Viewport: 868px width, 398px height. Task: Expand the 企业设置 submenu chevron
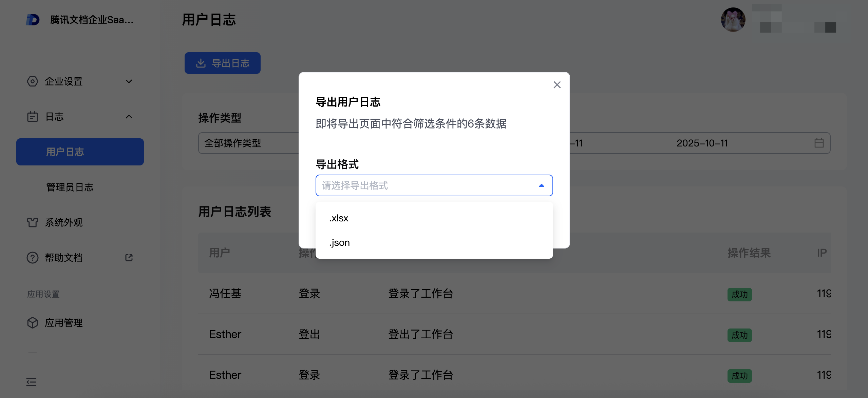tap(129, 81)
